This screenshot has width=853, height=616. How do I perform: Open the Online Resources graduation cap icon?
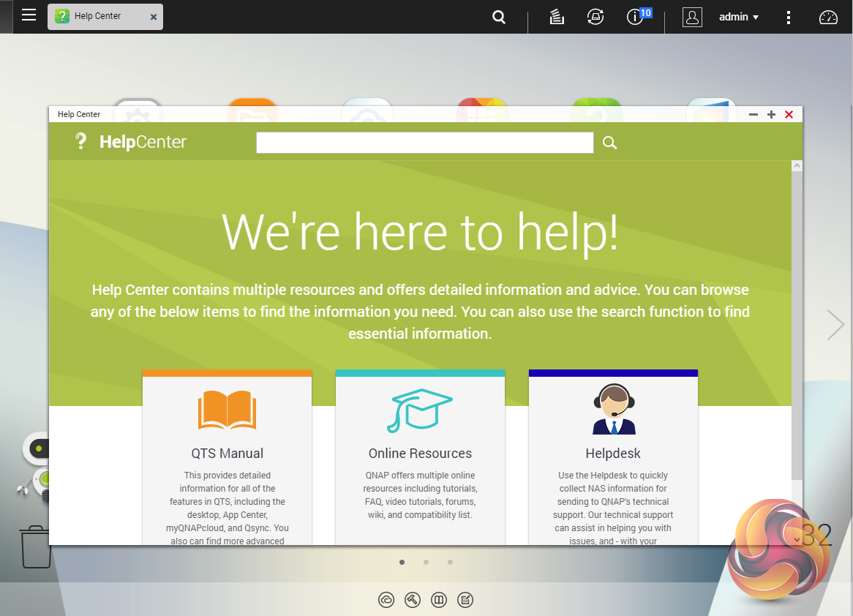coord(420,410)
